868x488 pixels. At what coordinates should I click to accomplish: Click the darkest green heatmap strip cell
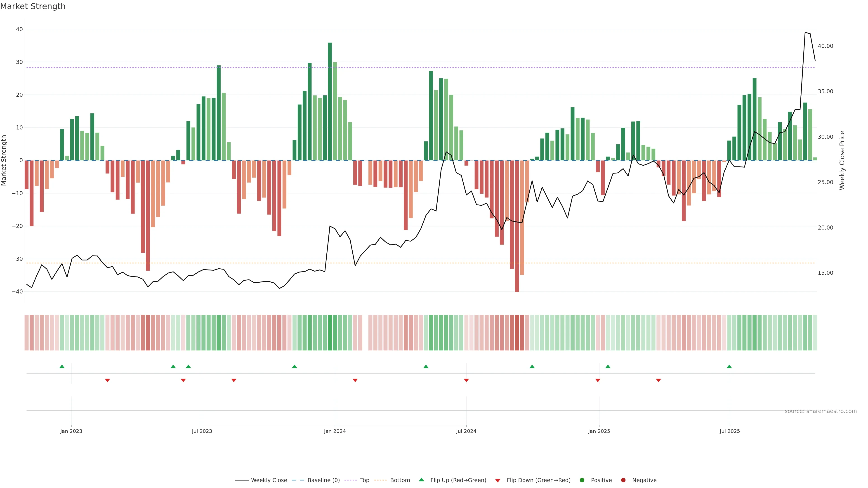point(330,333)
